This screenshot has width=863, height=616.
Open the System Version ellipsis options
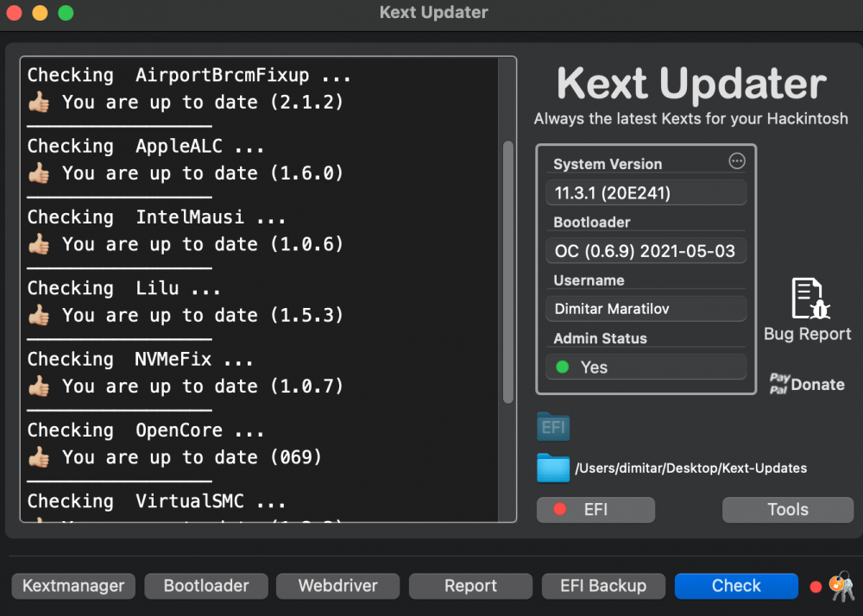[736, 160]
